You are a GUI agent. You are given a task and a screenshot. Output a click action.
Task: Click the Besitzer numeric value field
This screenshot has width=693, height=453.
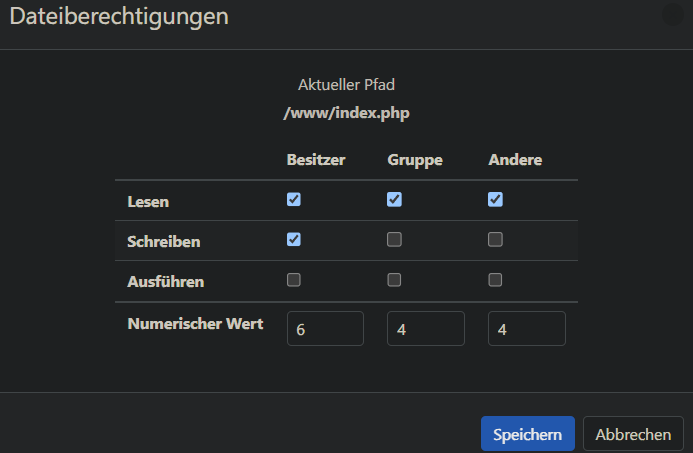click(325, 329)
